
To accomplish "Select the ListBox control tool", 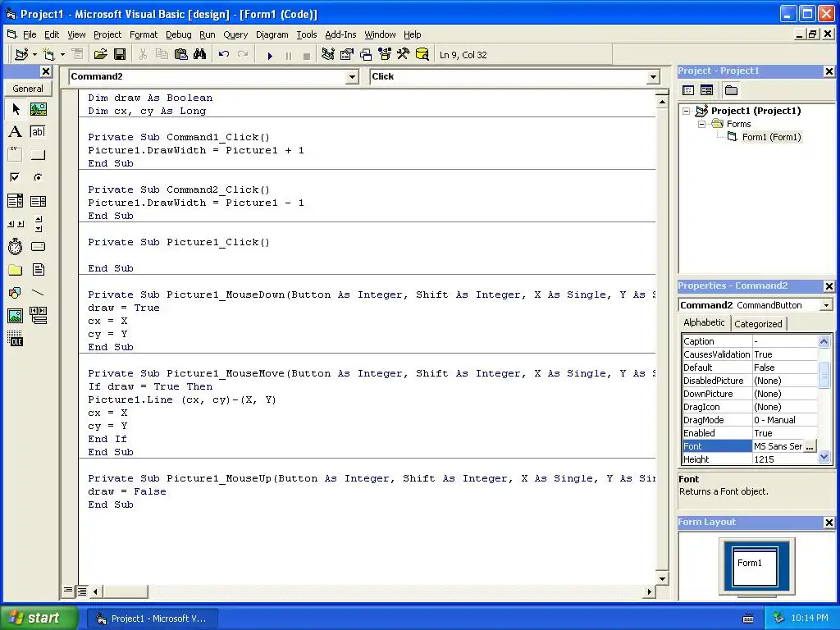I will point(38,201).
